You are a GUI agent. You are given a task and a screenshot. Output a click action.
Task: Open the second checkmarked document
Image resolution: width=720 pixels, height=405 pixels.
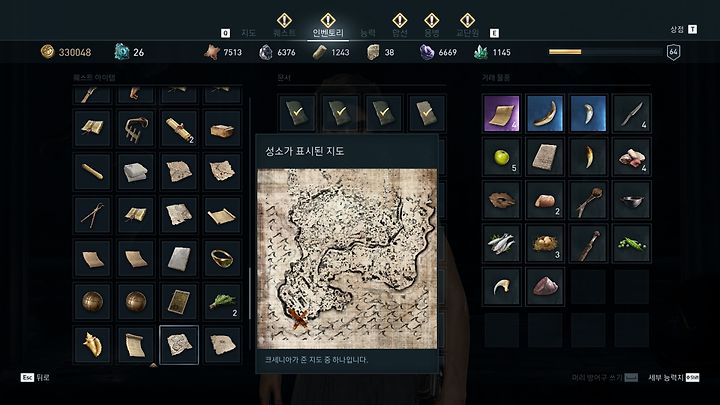click(x=340, y=113)
